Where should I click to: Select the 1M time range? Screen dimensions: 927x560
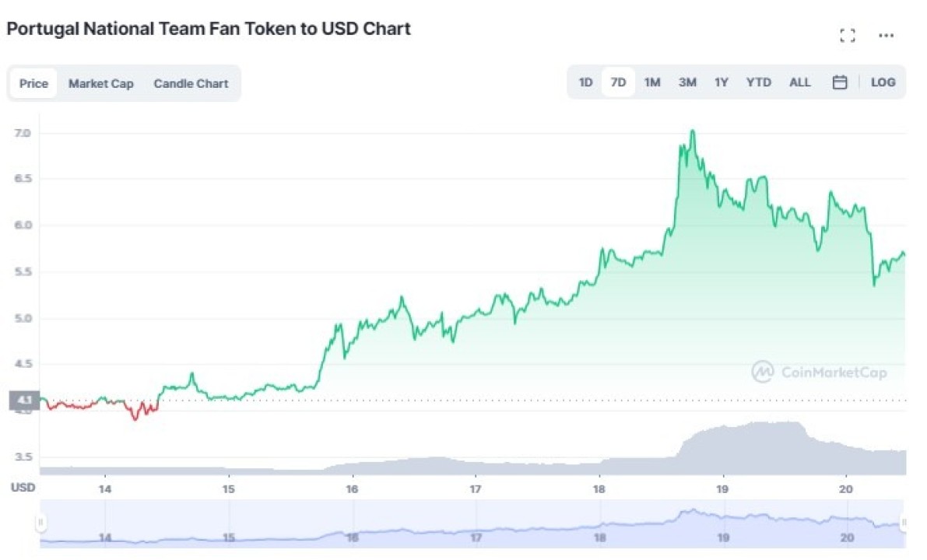(652, 82)
